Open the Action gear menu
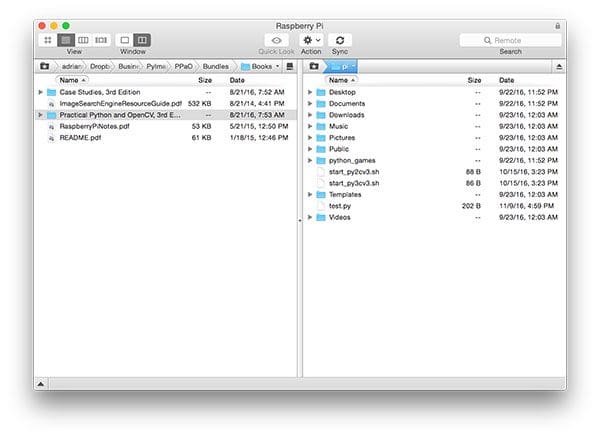 tap(311, 40)
